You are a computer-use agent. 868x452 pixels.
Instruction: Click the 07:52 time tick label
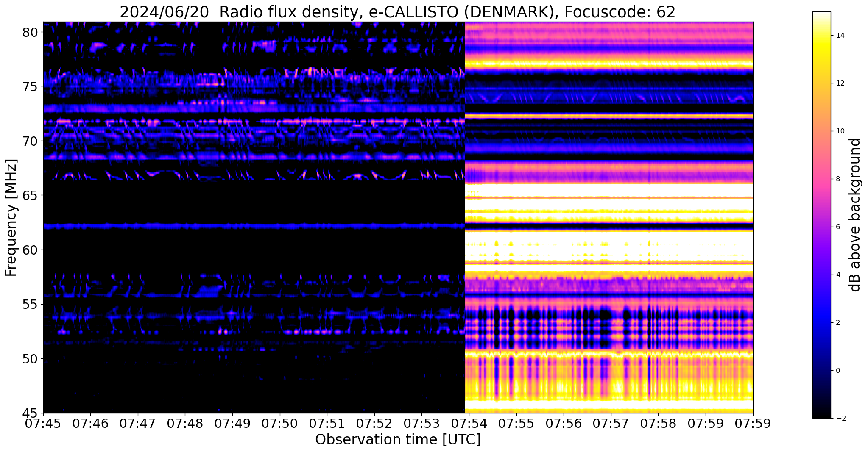374,424
